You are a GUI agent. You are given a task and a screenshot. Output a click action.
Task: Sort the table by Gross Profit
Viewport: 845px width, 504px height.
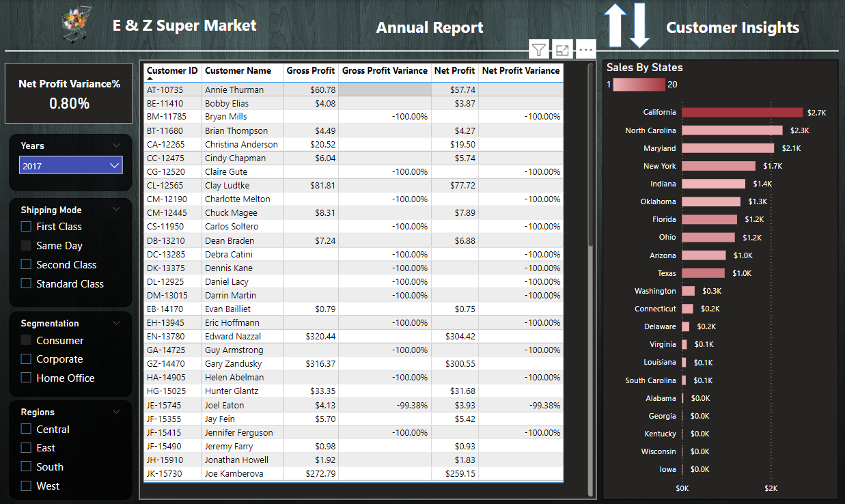click(311, 71)
